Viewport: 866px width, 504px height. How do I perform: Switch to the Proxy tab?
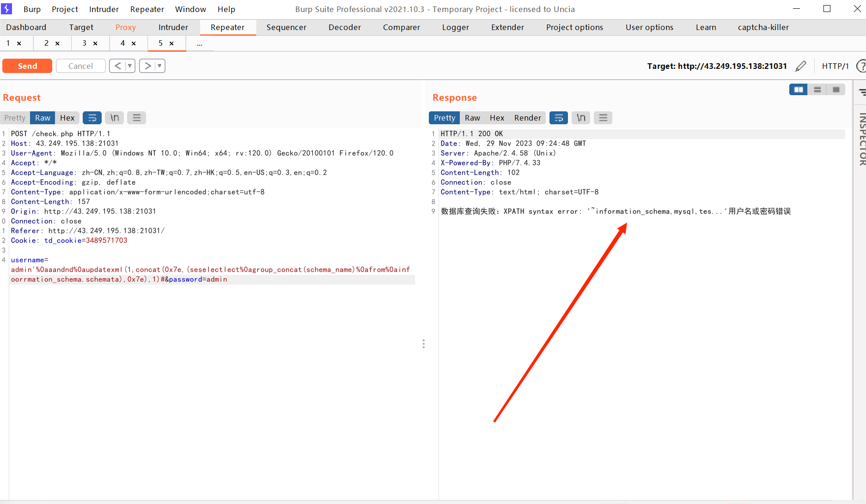[126, 27]
